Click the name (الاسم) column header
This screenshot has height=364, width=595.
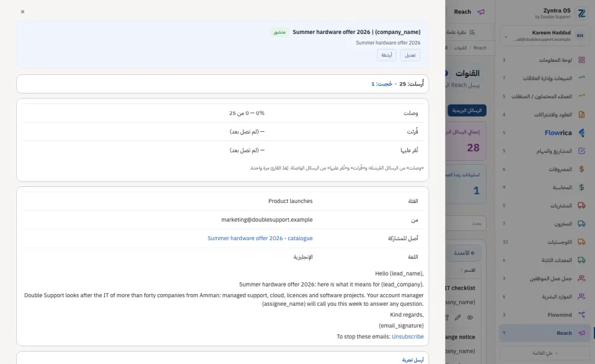pos(469,271)
